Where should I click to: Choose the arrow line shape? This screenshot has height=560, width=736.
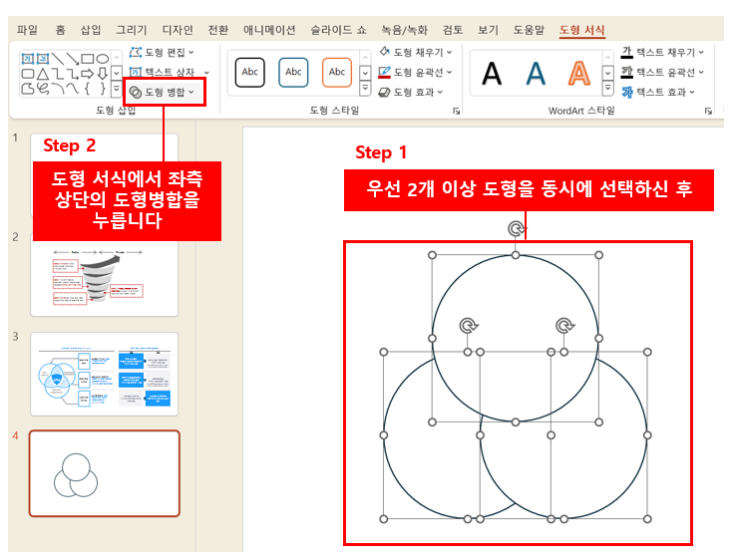[x=72, y=59]
